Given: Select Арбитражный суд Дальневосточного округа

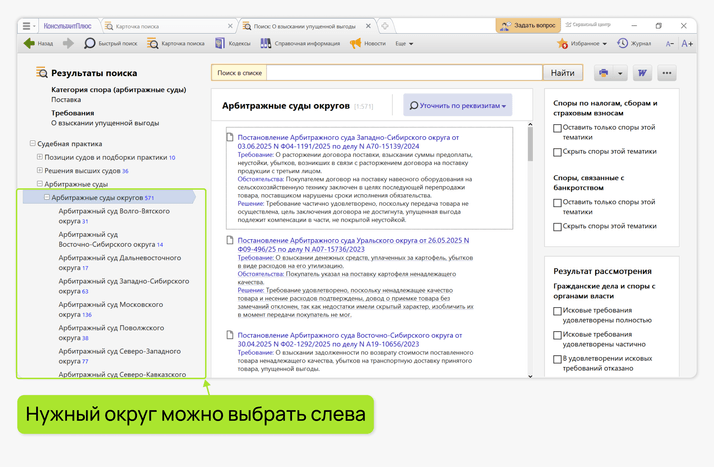Looking at the screenshot, I should point(119,263).
